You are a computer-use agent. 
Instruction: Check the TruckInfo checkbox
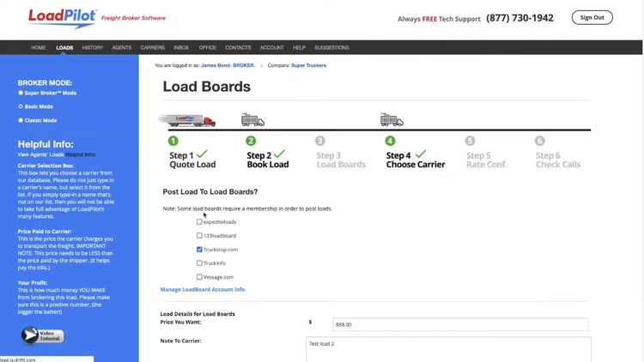coord(199,263)
